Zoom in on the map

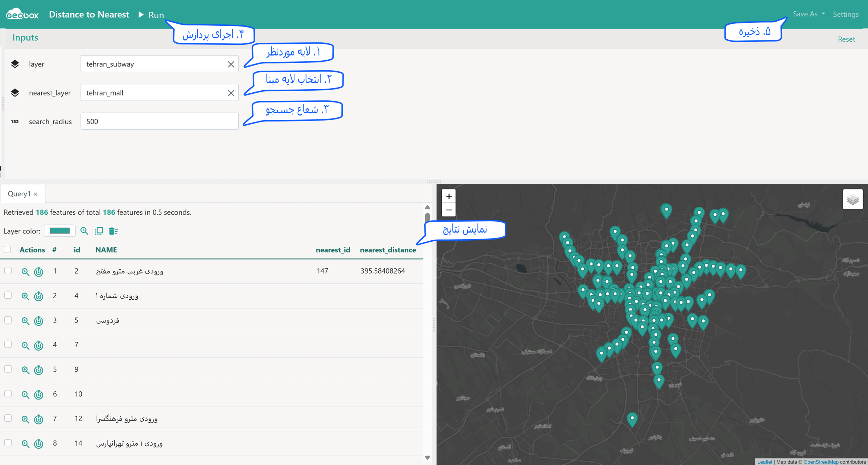point(449,196)
